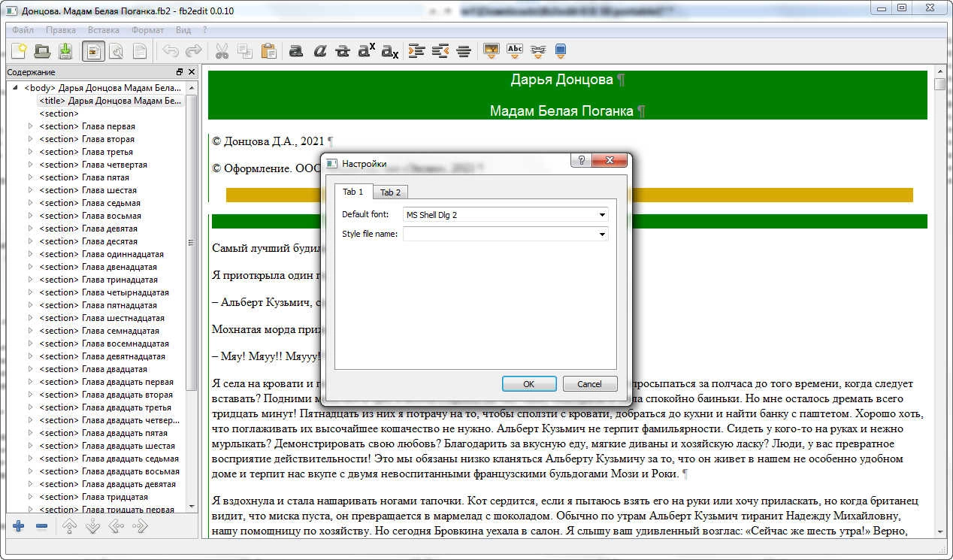Float the Содержание panel
This screenshot has height=560, width=953.
180,72
